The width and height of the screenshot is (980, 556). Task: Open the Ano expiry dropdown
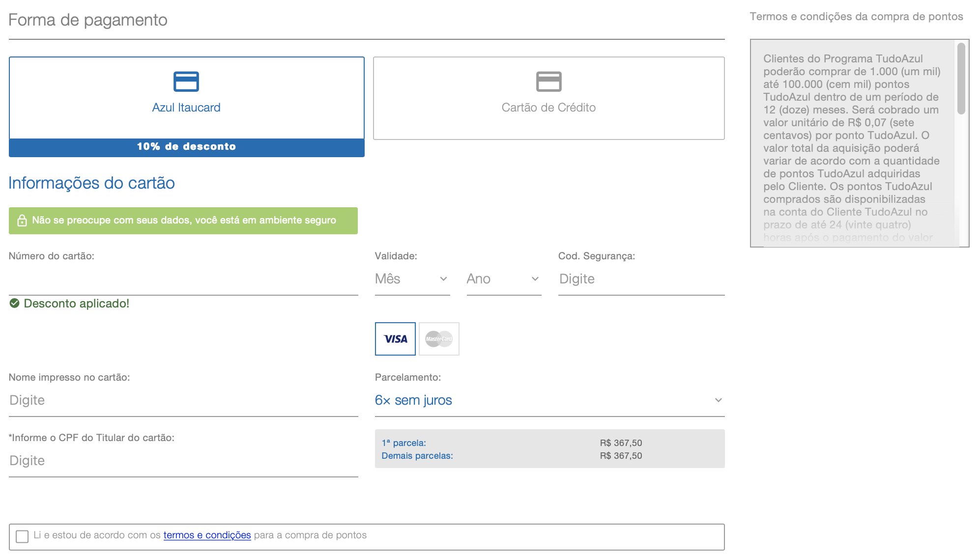pyautogui.click(x=504, y=279)
